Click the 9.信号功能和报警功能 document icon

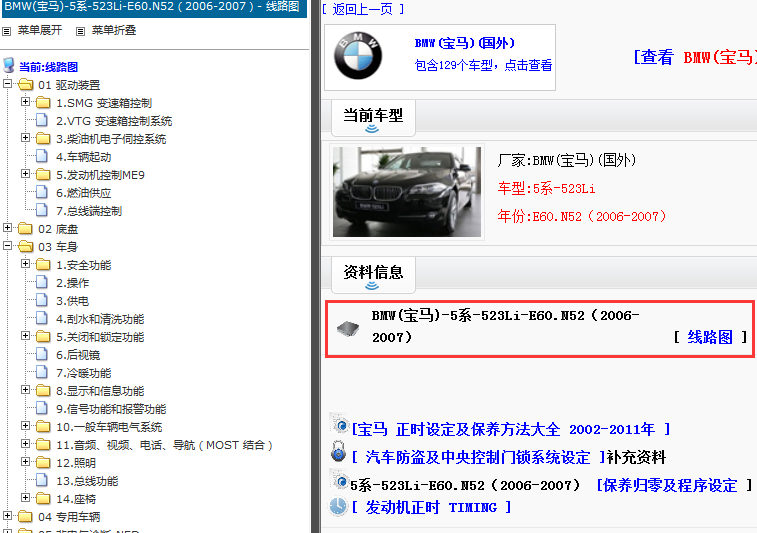tap(42, 408)
